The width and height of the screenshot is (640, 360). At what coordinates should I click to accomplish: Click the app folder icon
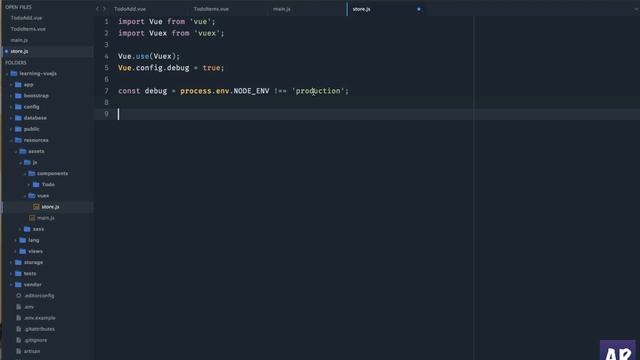pos(18,84)
